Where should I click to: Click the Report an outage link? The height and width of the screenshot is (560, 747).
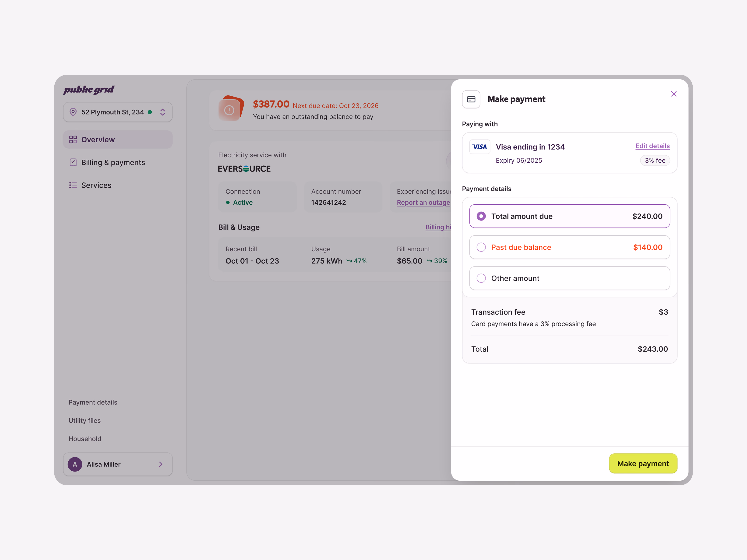pos(423,203)
